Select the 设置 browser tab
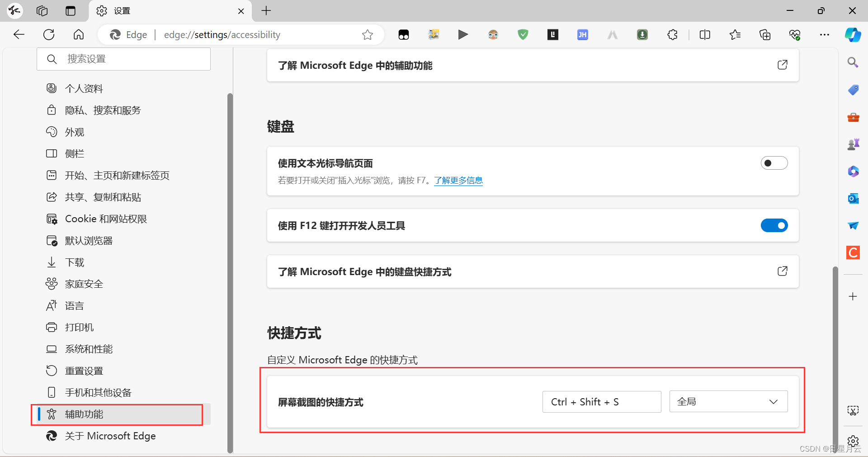The width and height of the screenshot is (868, 457). (x=170, y=11)
